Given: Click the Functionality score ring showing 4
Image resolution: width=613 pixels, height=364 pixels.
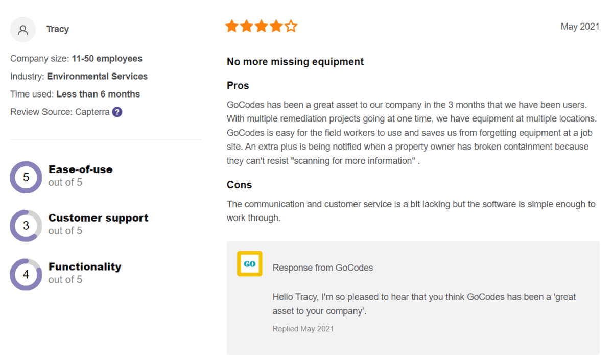Looking at the screenshot, I should (26, 275).
